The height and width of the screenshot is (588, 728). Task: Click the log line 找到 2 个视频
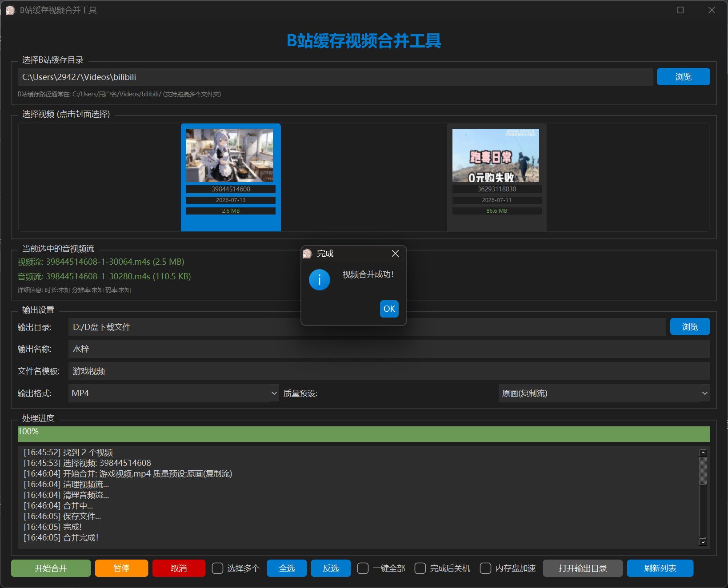pyautogui.click(x=68, y=453)
